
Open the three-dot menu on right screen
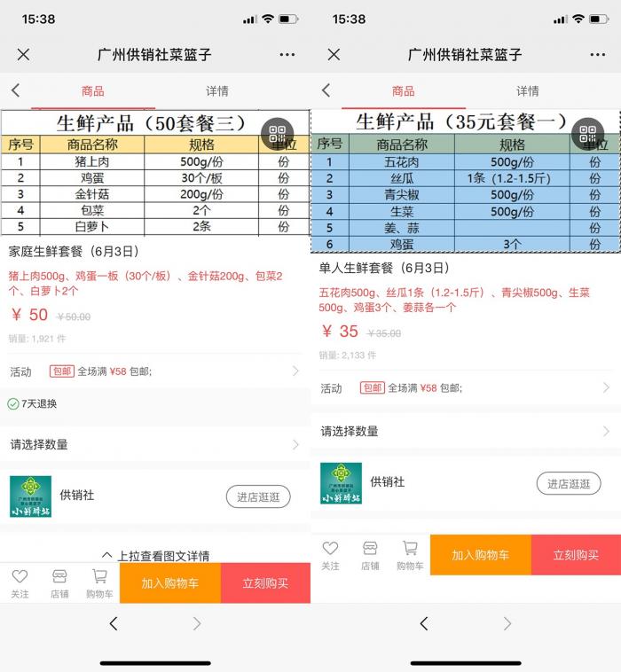pos(597,55)
